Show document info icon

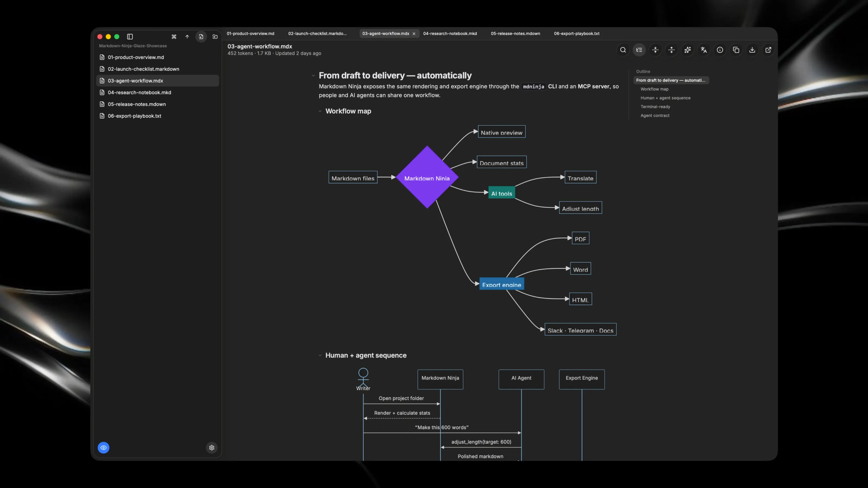tap(720, 50)
